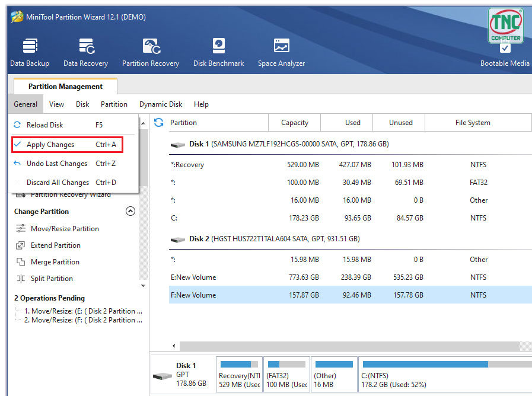This screenshot has height=396, width=532.
Task: Open the View menu
Action: pos(56,104)
